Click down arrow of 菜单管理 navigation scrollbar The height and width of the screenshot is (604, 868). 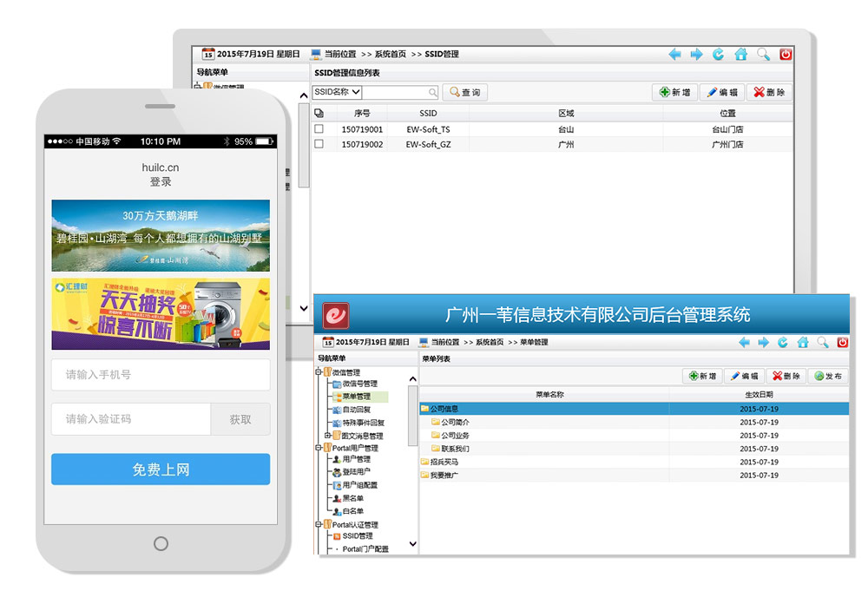[x=413, y=543]
